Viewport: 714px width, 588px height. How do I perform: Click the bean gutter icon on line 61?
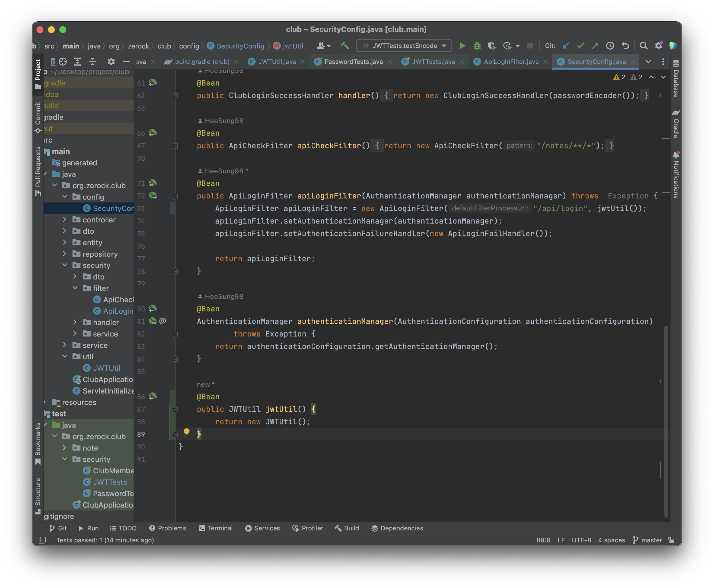click(x=153, y=83)
